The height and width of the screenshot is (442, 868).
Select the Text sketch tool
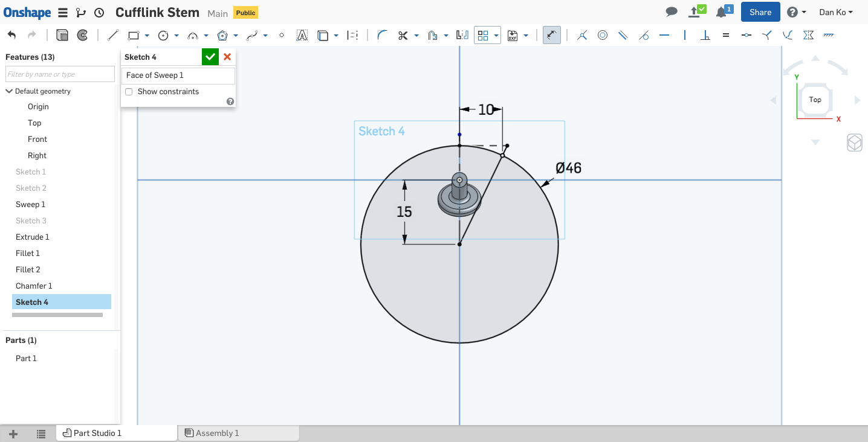click(x=302, y=36)
